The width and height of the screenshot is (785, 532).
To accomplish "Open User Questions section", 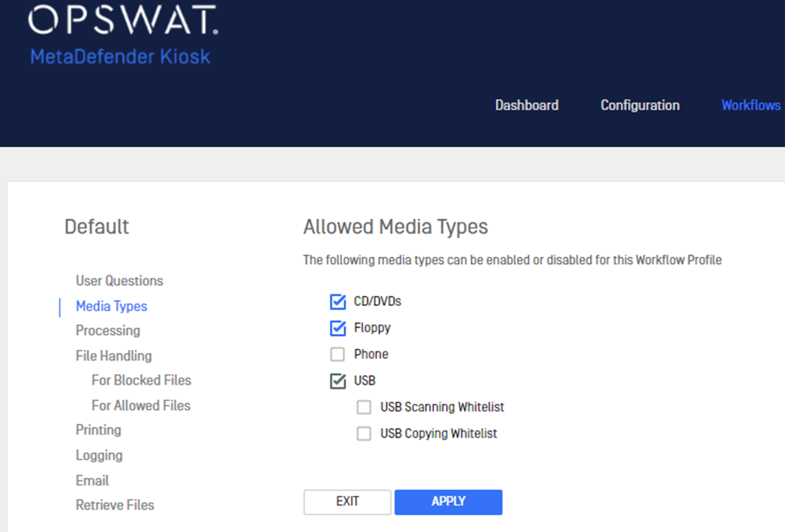I will click(119, 281).
